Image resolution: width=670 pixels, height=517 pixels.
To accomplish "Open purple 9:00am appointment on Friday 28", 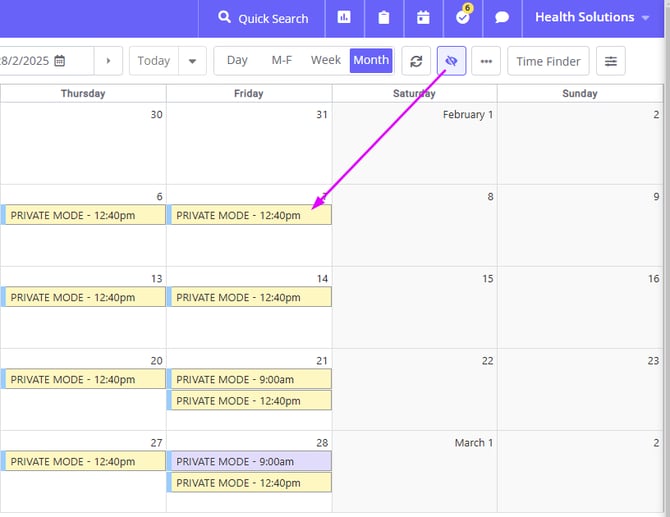I will [250, 461].
